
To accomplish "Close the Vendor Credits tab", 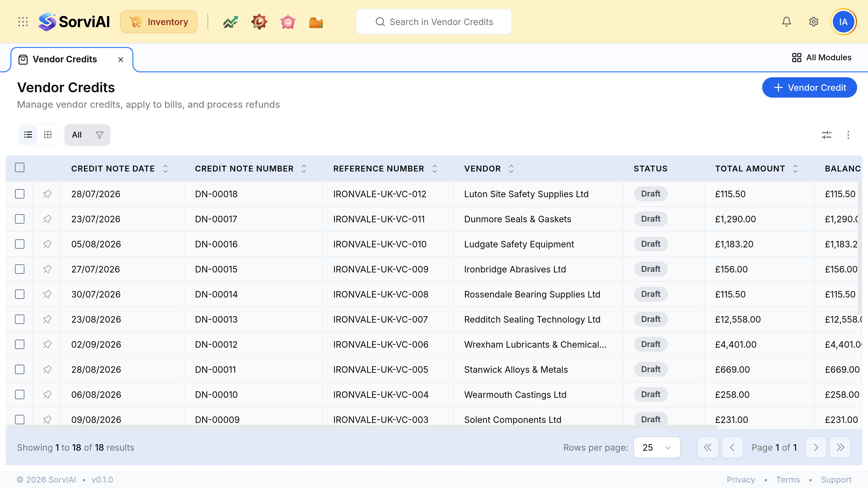I will (121, 60).
